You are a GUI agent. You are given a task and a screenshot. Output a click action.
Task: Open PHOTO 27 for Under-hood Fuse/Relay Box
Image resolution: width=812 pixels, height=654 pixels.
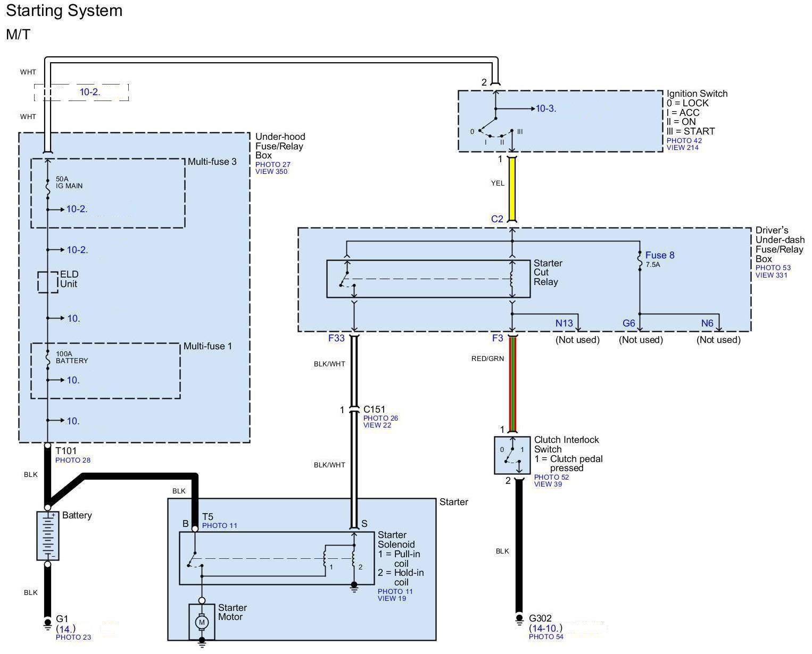click(x=272, y=165)
